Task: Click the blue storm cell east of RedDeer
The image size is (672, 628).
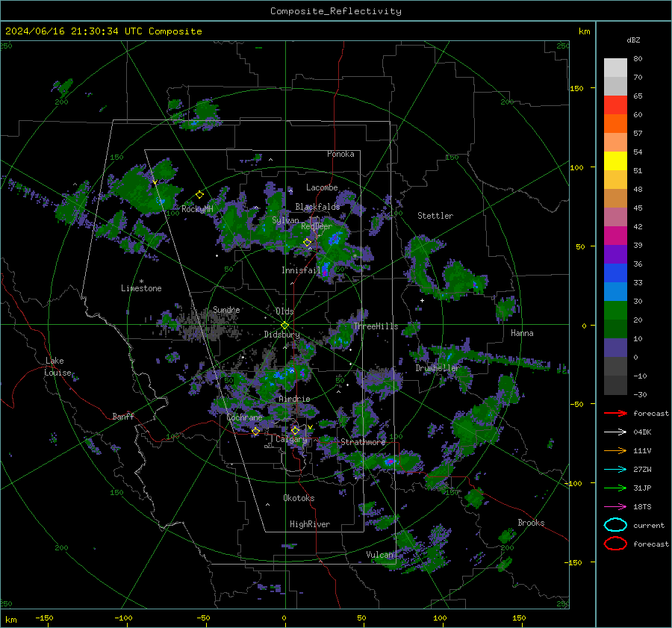Action: (335, 238)
